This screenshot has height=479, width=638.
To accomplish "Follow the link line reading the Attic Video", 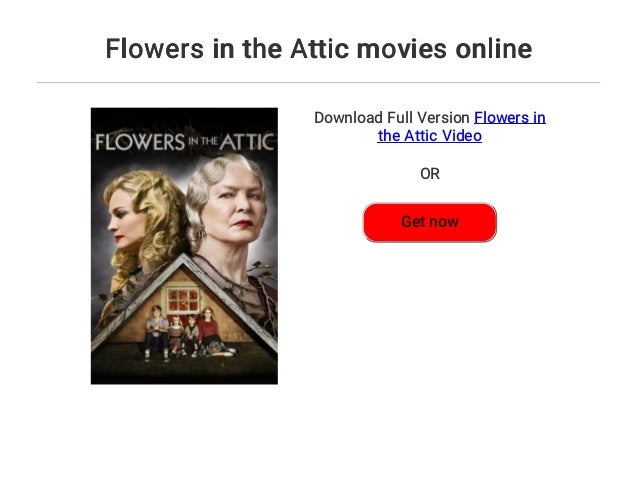I will (x=430, y=136).
